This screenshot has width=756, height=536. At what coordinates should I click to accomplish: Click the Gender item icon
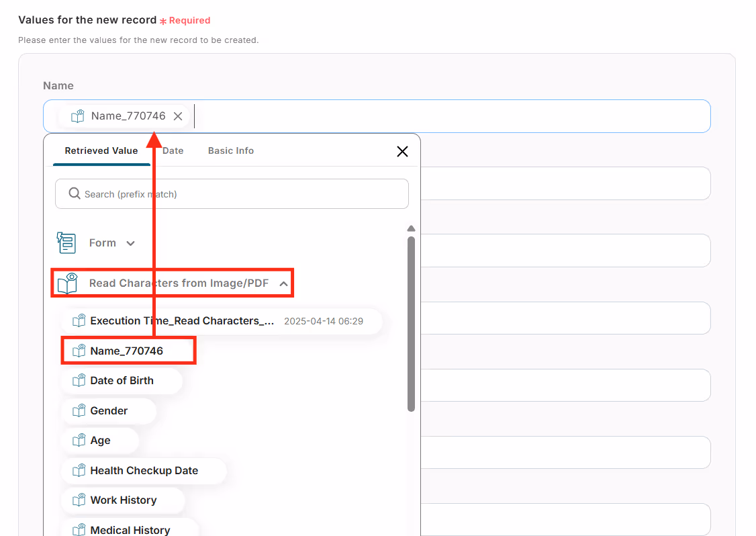click(79, 410)
